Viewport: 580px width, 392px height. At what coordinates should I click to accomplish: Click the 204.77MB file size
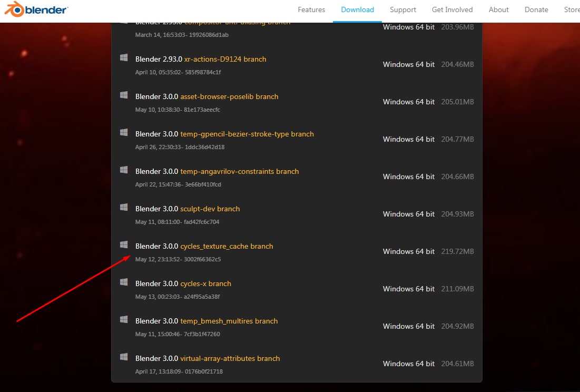458,139
